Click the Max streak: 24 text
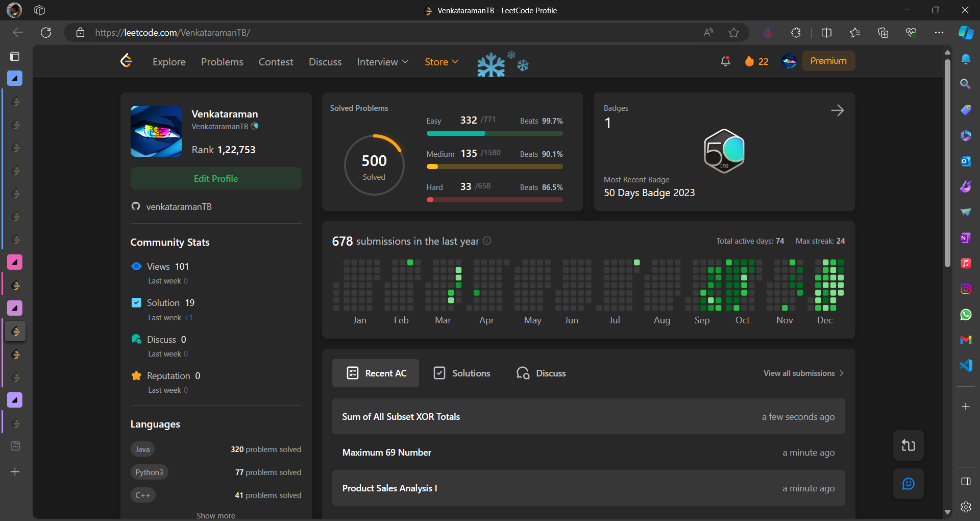 [x=820, y=241]
